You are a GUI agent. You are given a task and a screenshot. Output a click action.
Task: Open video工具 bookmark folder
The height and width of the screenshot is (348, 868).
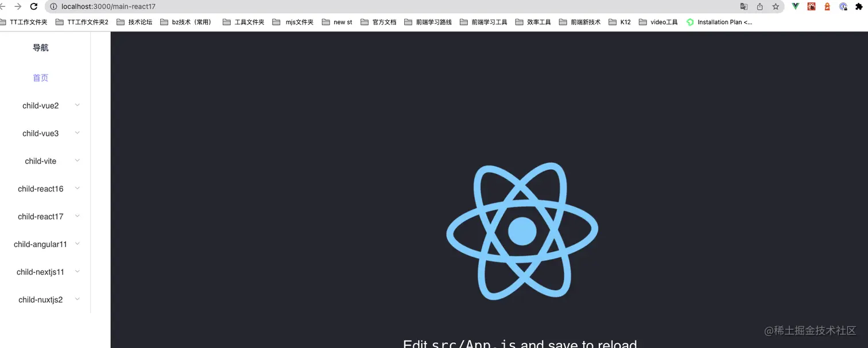[x=658, y=22]
